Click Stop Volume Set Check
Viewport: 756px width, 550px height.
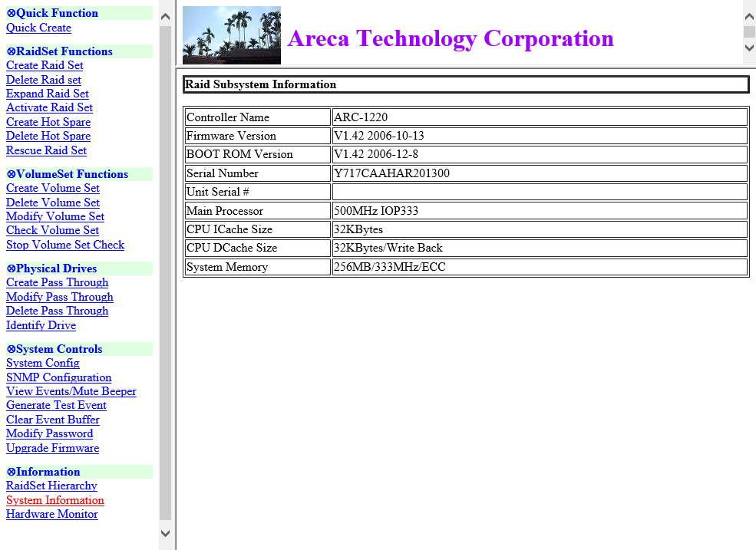pos(65,245)
